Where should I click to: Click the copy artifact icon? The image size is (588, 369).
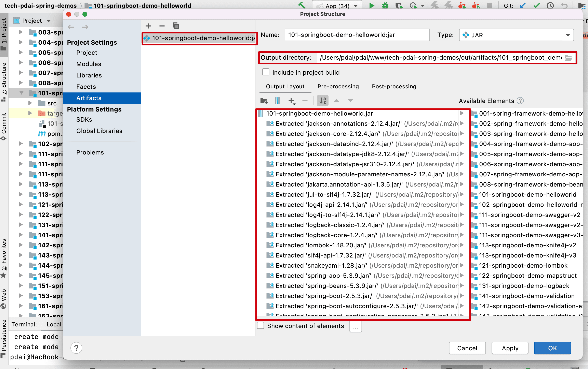(176, 26)
